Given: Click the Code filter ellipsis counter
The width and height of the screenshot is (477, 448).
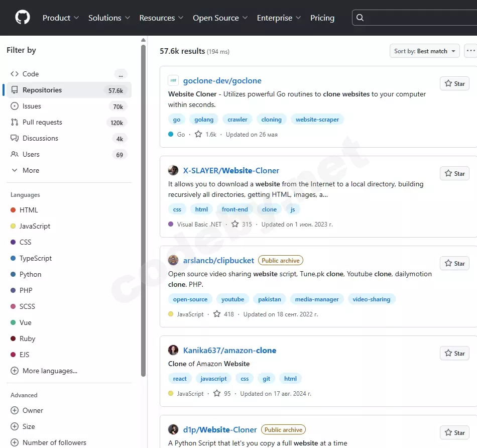Looking at the screenshot, I should point(120,74).
